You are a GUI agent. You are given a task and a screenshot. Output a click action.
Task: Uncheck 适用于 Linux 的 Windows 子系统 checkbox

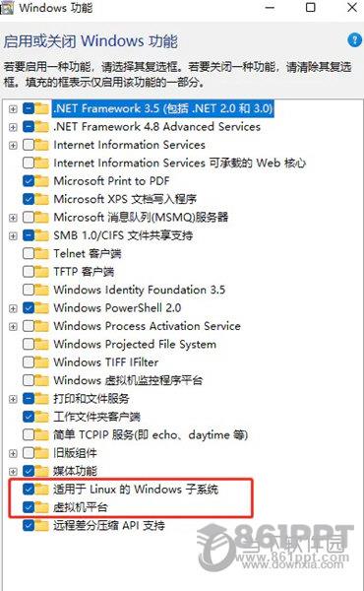click(x=29, y=490)
